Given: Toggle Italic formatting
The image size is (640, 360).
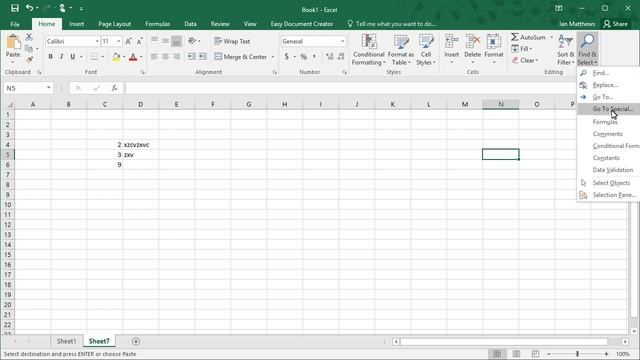Looking at the screenshot, I should pyautogui.click(x=61, y=57).
